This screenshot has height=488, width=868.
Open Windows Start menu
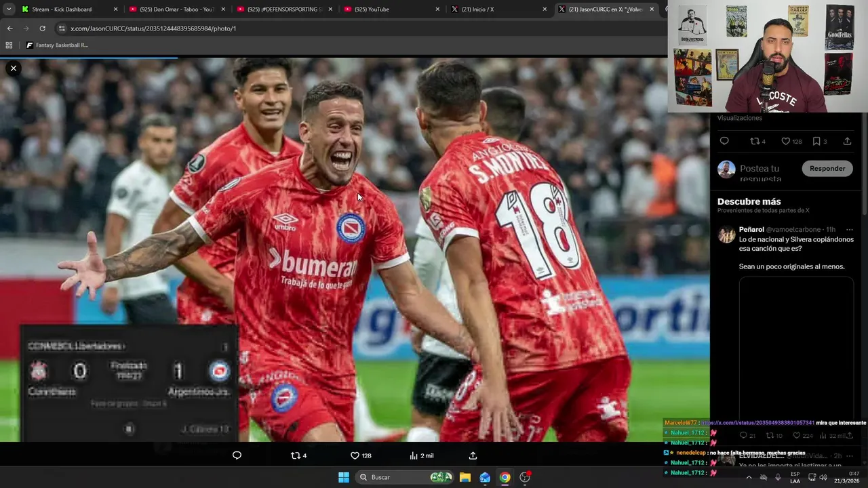(344, 477)
